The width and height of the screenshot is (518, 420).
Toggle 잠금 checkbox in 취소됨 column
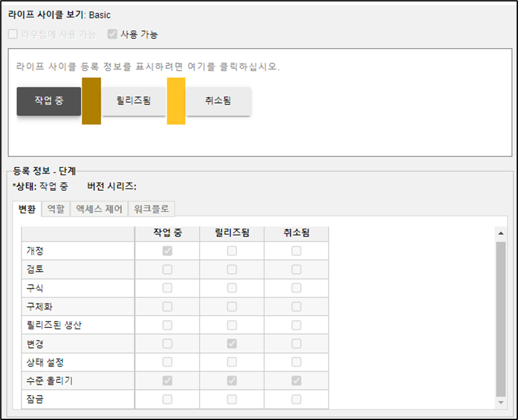(x=297, y=400)
